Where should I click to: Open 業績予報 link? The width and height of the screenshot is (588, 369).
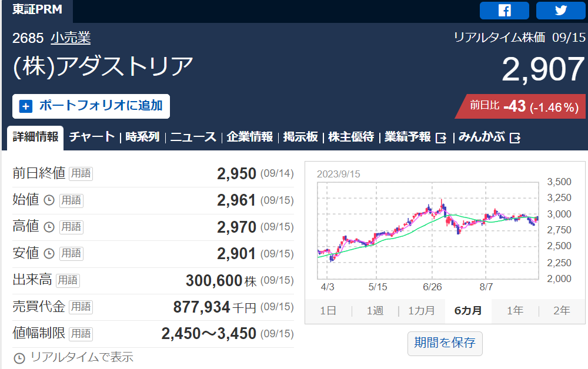407,137
